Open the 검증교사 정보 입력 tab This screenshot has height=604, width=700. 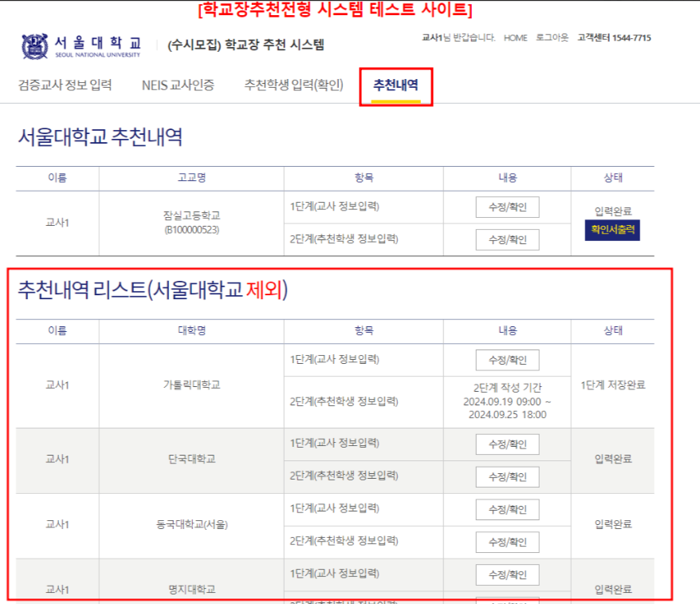click(65, 85)
